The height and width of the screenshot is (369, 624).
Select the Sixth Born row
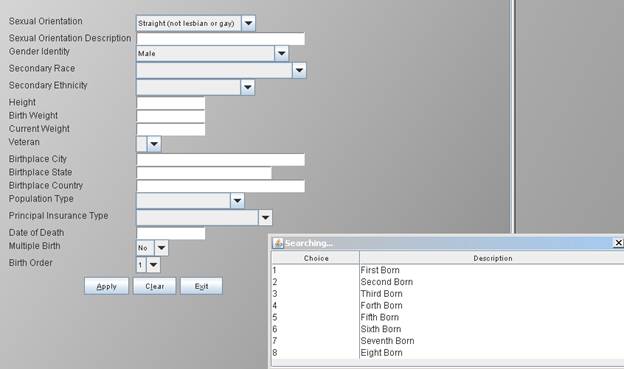click(448, 329)
